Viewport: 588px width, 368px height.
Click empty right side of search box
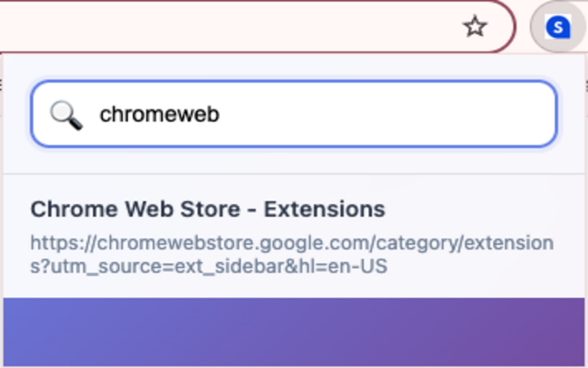point(459,114)
